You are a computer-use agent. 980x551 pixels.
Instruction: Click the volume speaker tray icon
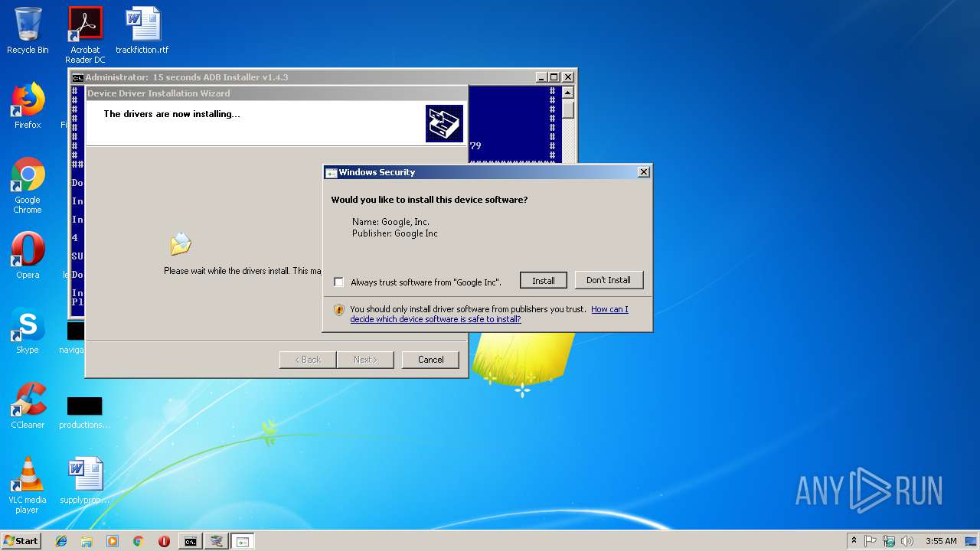(x=907, y=541)
